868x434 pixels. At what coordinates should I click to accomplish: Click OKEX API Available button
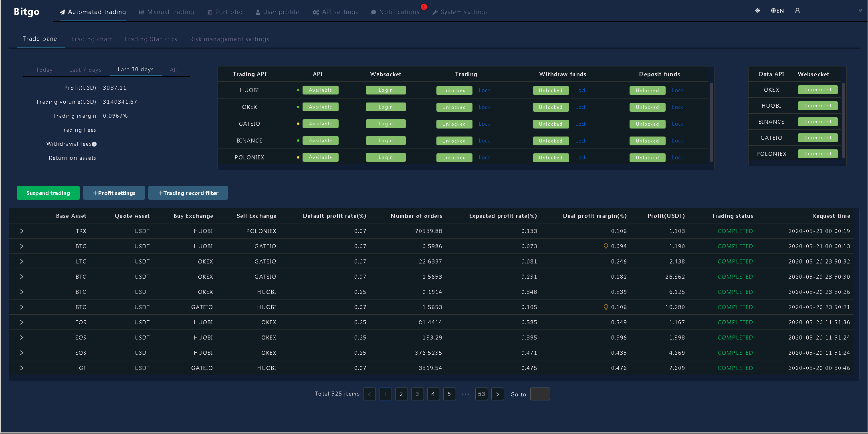(320, 107)
